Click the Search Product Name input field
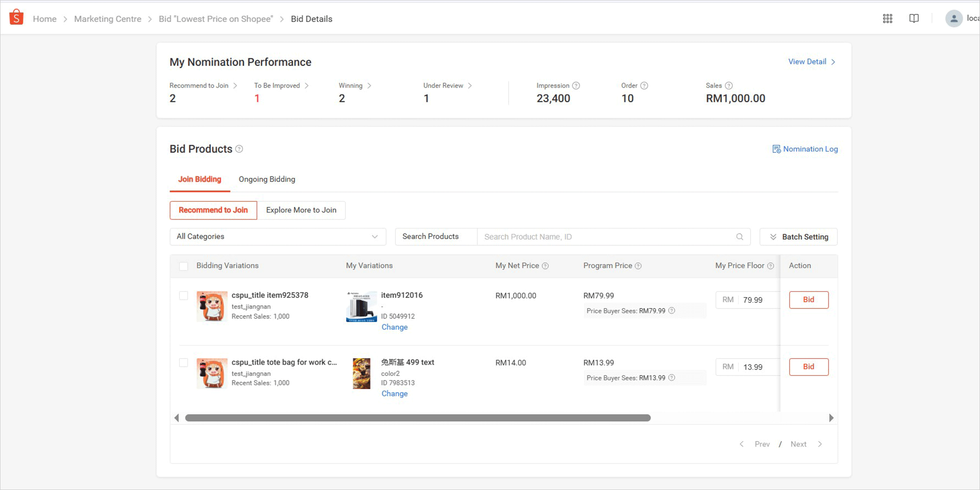980x490 pixels. pyautogui.click(x=588, y=237)
